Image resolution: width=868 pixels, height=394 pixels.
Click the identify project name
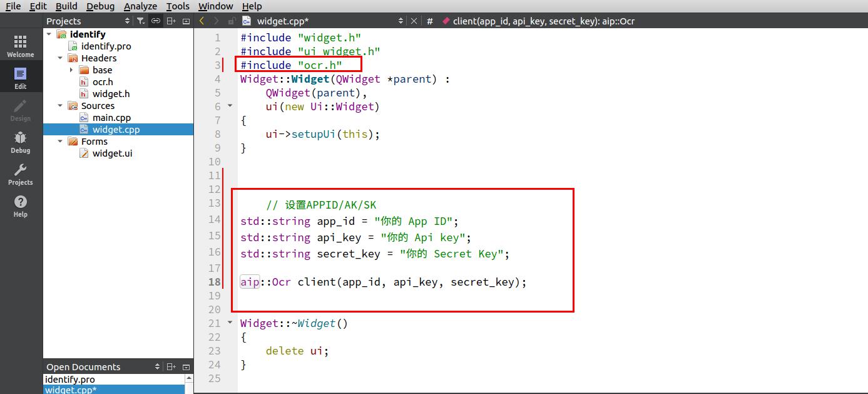pos(88,34)
